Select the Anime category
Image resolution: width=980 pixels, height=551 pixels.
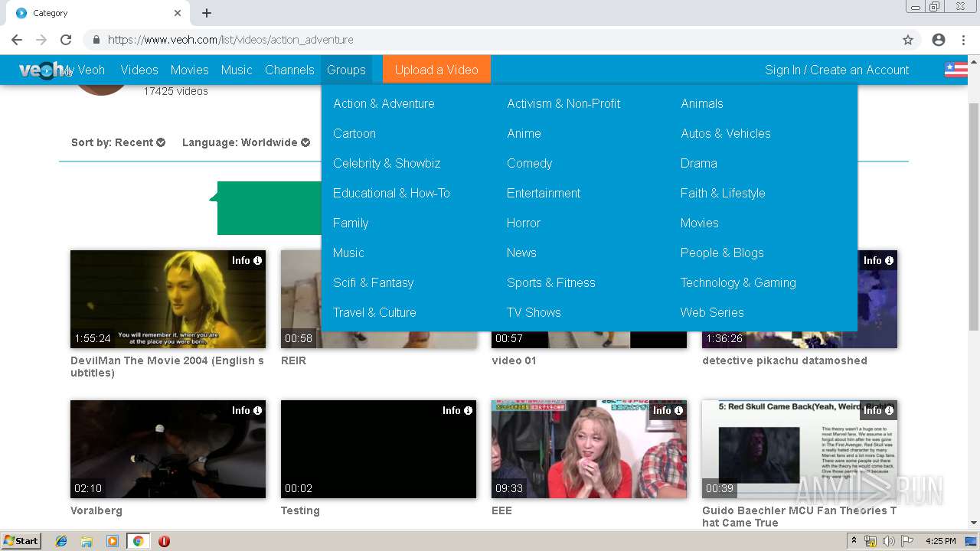(524, 133)
